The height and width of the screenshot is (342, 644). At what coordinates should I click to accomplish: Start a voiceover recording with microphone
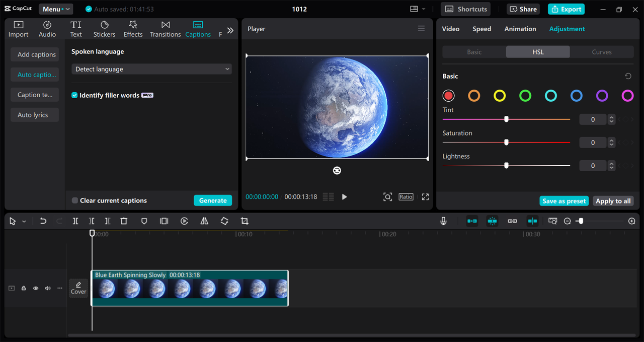pyautogui.click(x=443, y=221)
